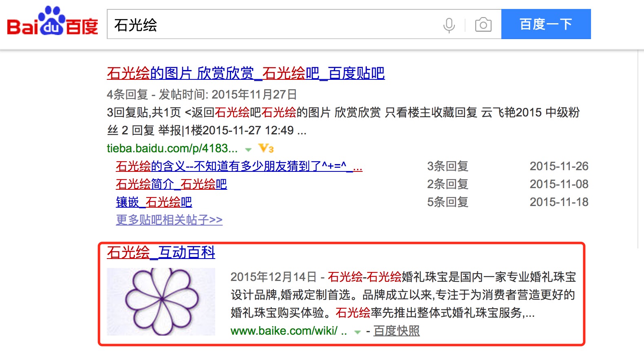This screenshot has height=351, width=644.
Task: Expand the arrow beside the baike.com URL
Action: [357, 332]
